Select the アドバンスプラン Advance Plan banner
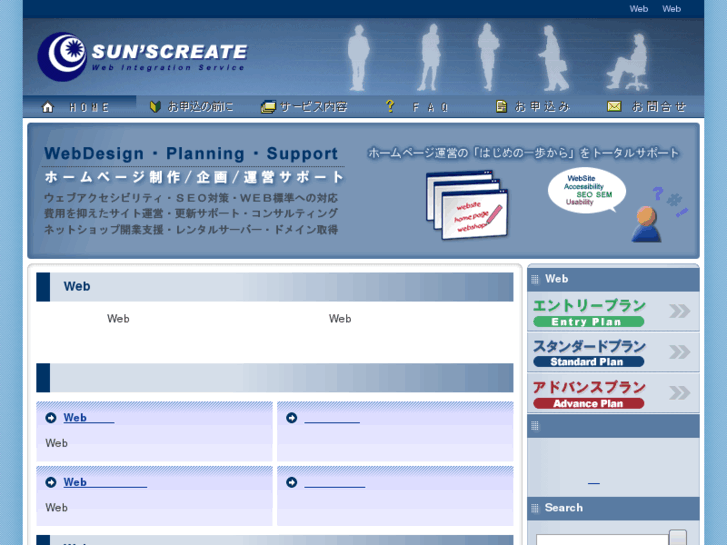 click(x=613, y=393)
